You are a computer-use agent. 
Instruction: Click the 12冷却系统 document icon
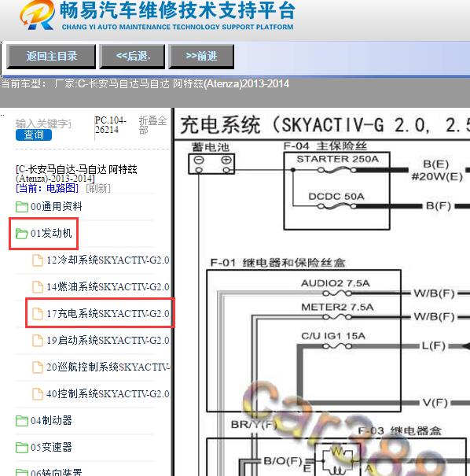pos(38,260)
